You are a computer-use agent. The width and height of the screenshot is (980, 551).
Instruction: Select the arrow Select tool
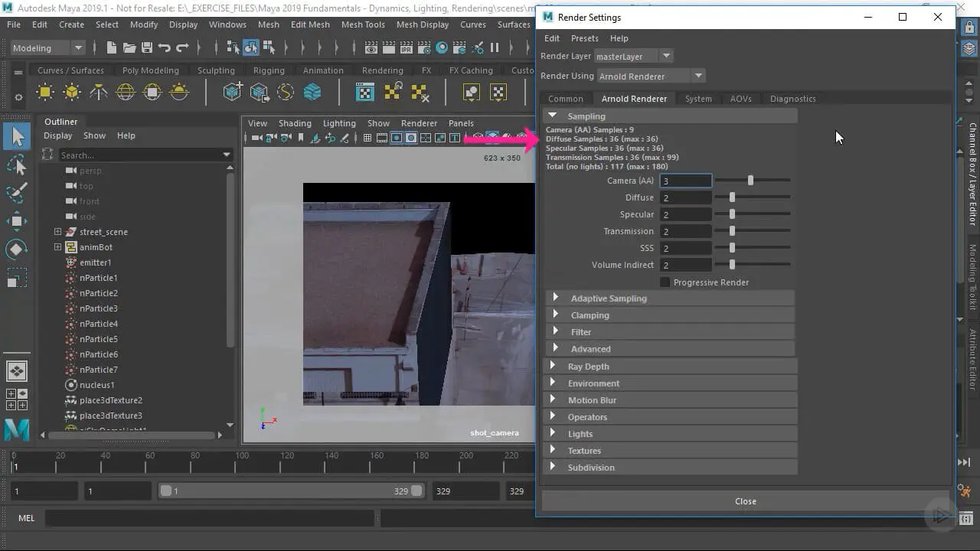pos(17,137)
